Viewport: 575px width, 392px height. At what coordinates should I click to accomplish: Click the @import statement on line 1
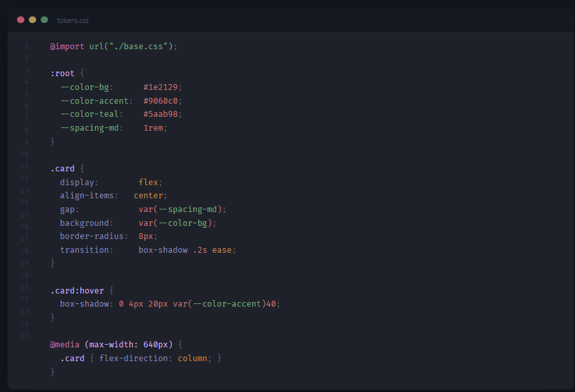click(67, 46)
